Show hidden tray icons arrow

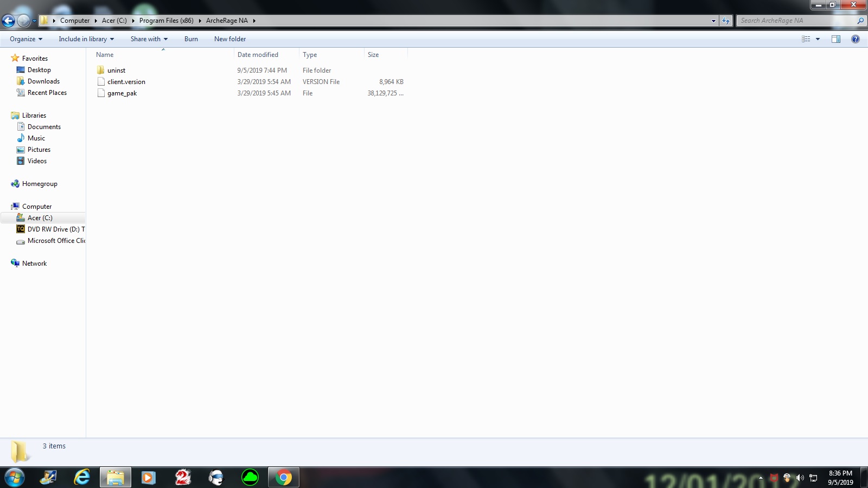(x=761, y=478)
